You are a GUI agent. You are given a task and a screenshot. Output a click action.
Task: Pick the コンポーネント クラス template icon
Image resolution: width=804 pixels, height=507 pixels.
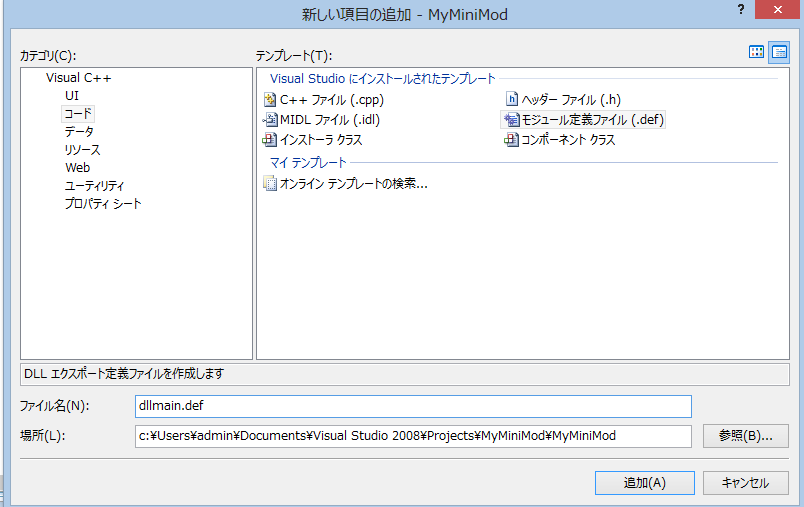pos(512,141)
